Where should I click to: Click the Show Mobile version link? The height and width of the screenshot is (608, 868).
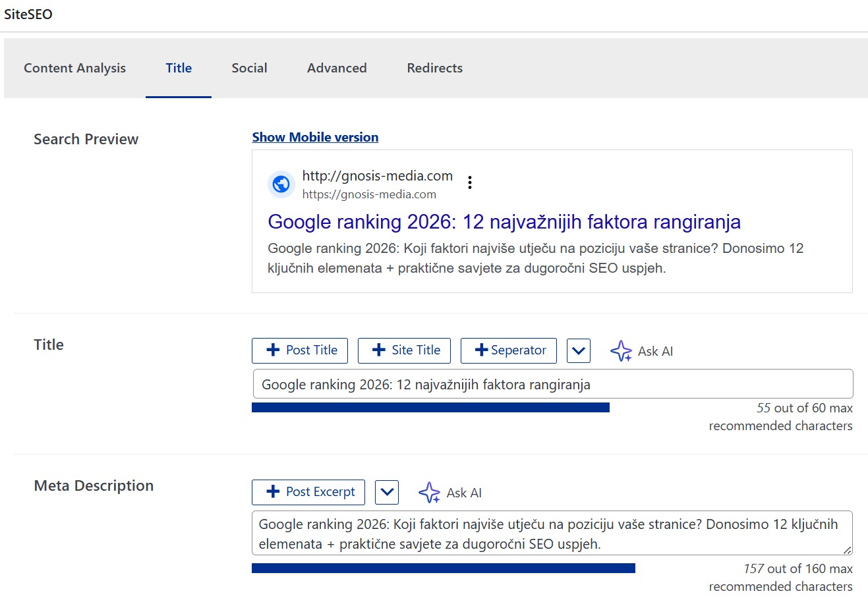pyautogui.click(x=315, y=137)
